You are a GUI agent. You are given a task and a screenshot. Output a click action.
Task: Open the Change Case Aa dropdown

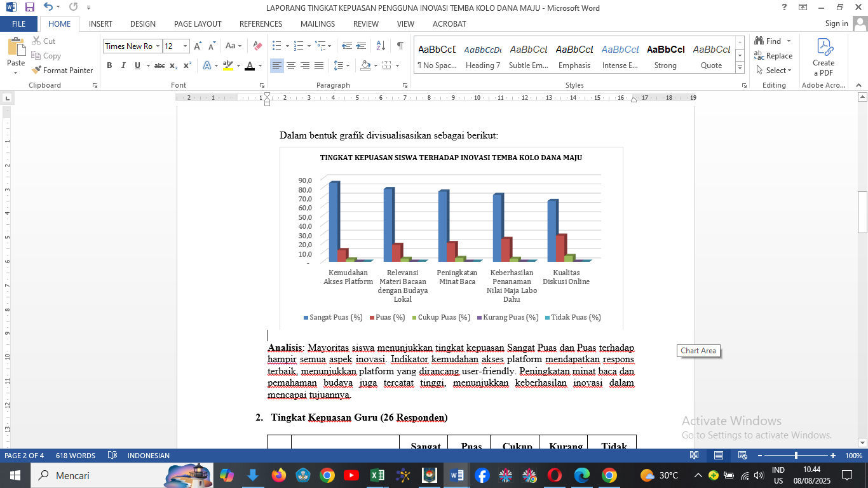tap(233, 46)
